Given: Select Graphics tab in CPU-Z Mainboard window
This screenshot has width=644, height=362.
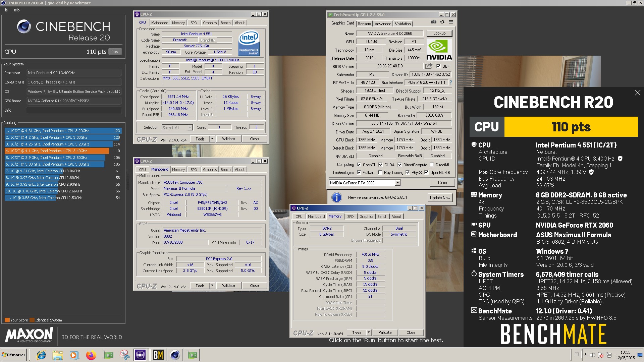Looking at the screenshot, I should click(x=210, y=170).
